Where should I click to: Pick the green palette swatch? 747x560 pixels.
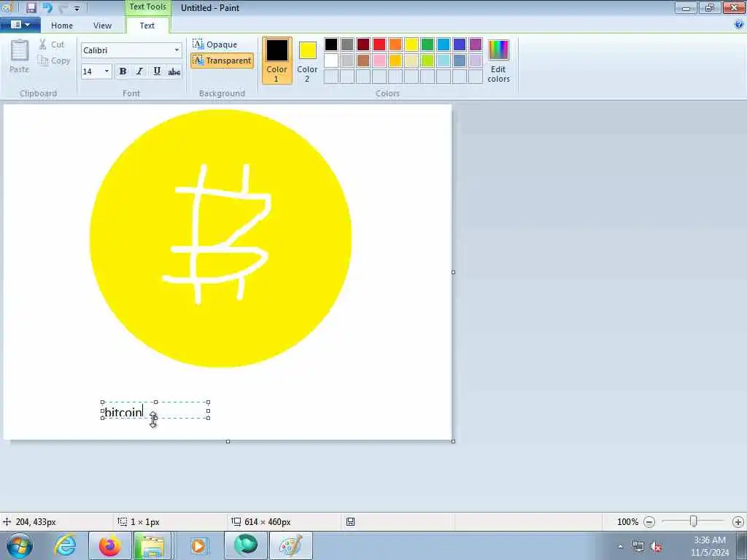pyautogui.click(x=427, y=44)
